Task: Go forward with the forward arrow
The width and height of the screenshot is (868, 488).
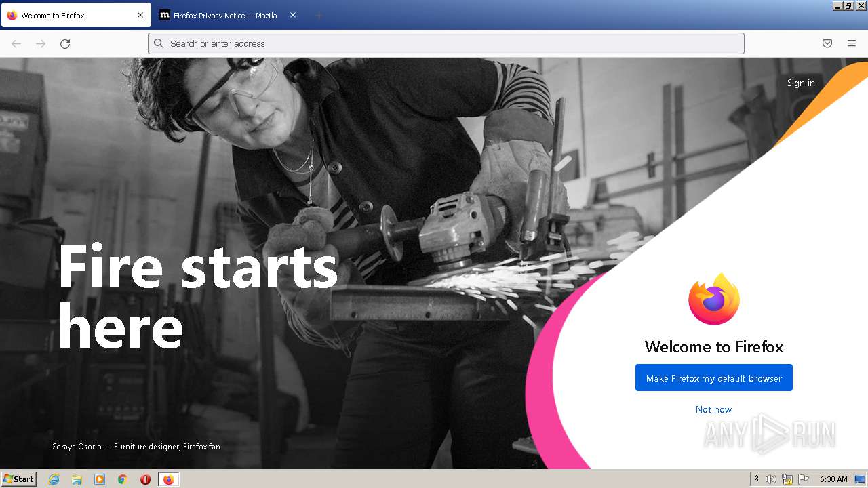Action: [x=41, y=43]
